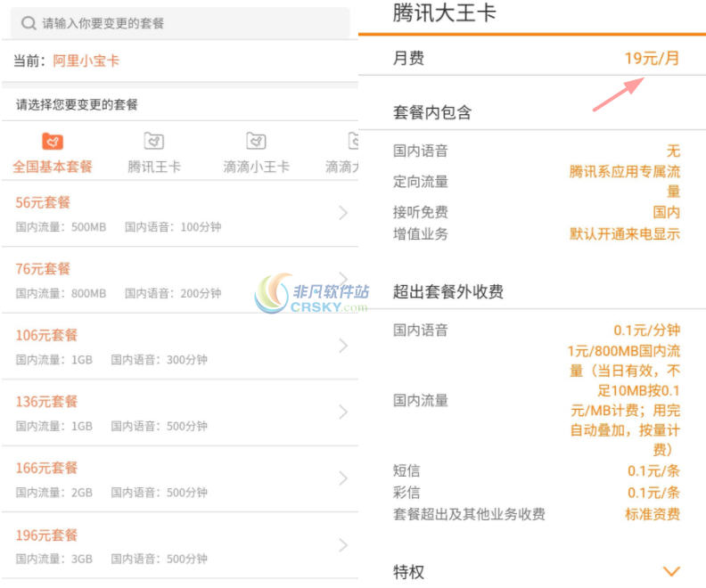Click the 阿里小宝卡 current plan link
This screenshot has width=706, height=588.
[86, 61]
